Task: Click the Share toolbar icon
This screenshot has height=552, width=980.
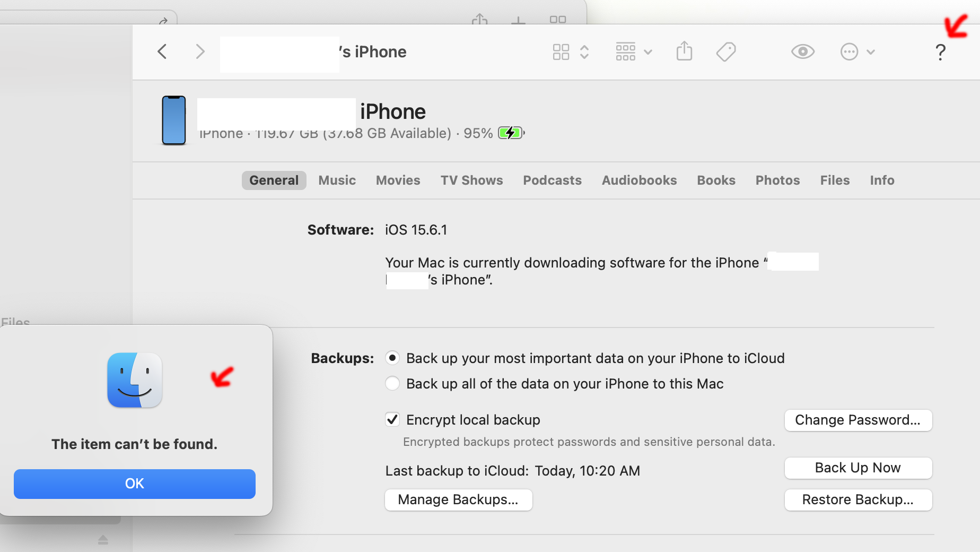Action: 685,51
